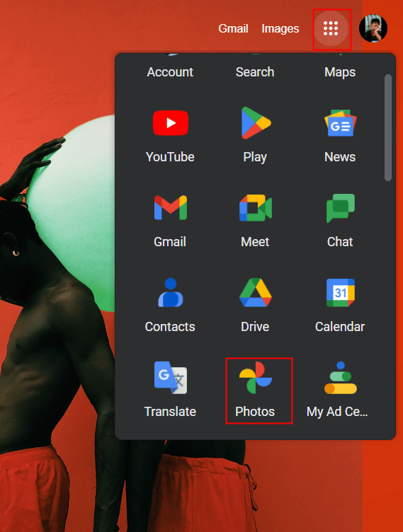Select the Search label in apps panel
This screenshot has width=403, height=532.
[x=255, y=72]
